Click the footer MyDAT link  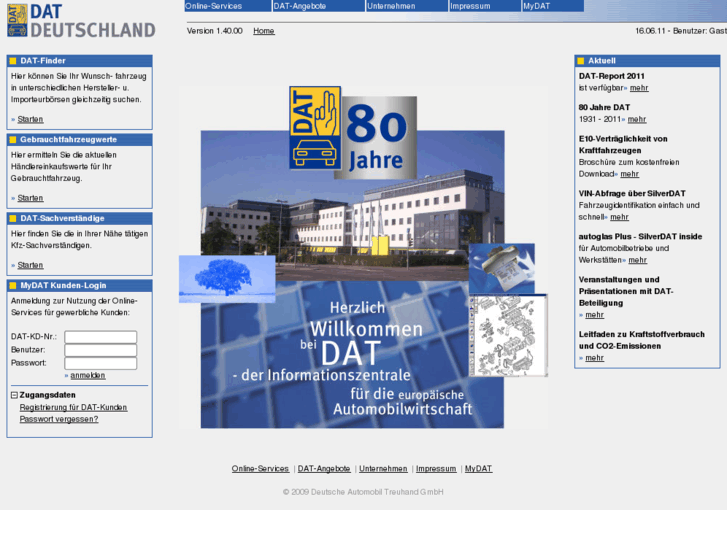coord(478,469)
